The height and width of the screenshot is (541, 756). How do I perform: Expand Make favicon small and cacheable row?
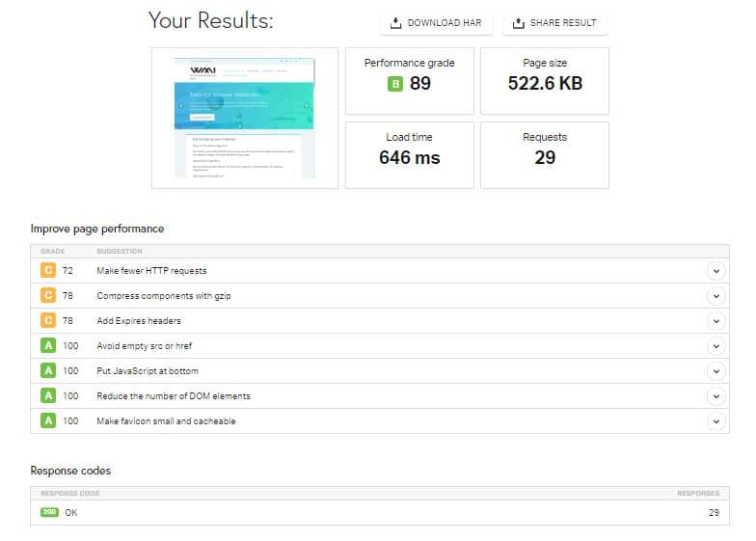pyautogui.click(x=715, y=421)
